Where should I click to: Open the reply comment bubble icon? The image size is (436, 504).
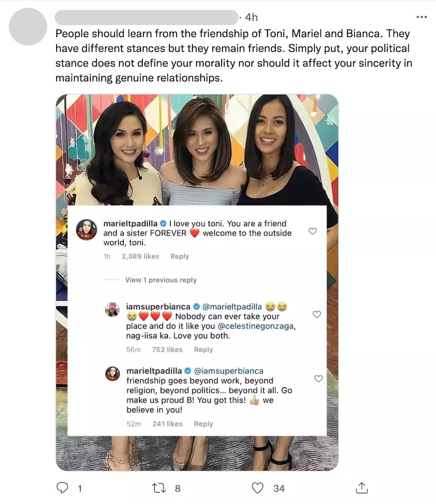pyautogui.click(x=62, y=488)
